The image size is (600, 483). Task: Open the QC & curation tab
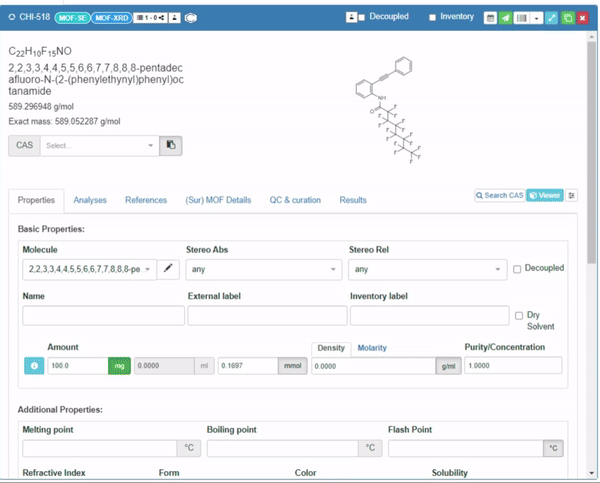295,200
